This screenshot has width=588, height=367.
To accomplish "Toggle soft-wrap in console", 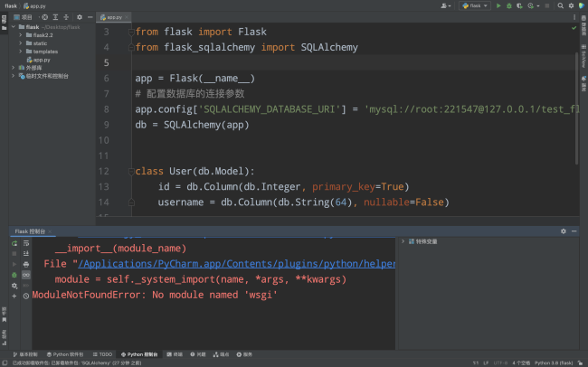I will pos(26,243).
